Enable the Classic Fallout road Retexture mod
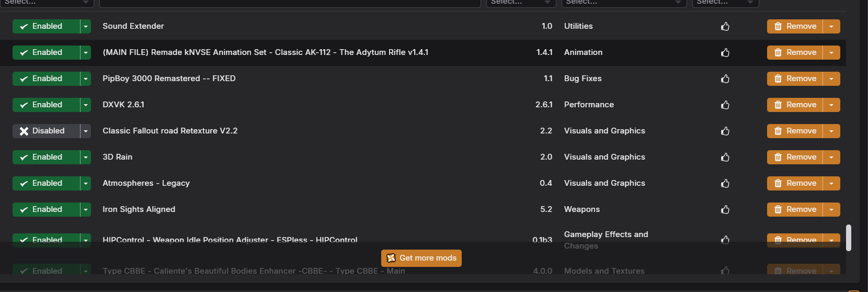 click(46, 131)
